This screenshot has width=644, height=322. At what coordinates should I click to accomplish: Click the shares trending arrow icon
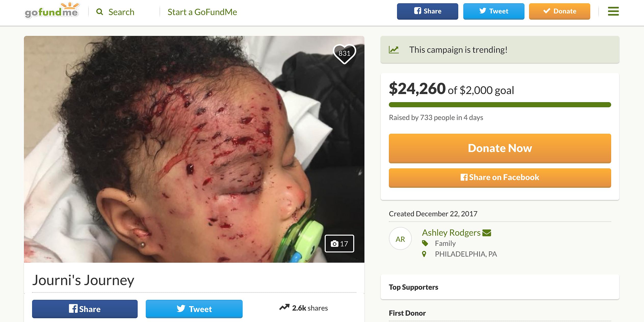pyautogui.click(x=284, y=307)
